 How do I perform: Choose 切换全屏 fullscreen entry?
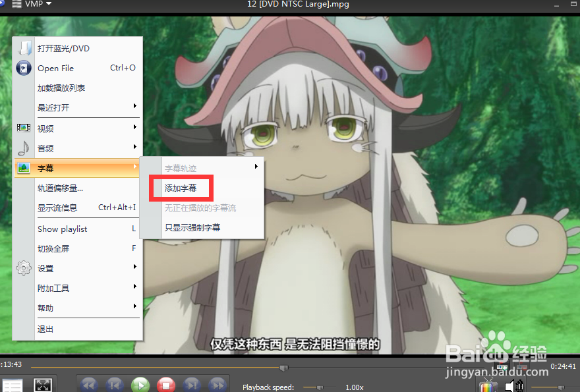(78, 248)
